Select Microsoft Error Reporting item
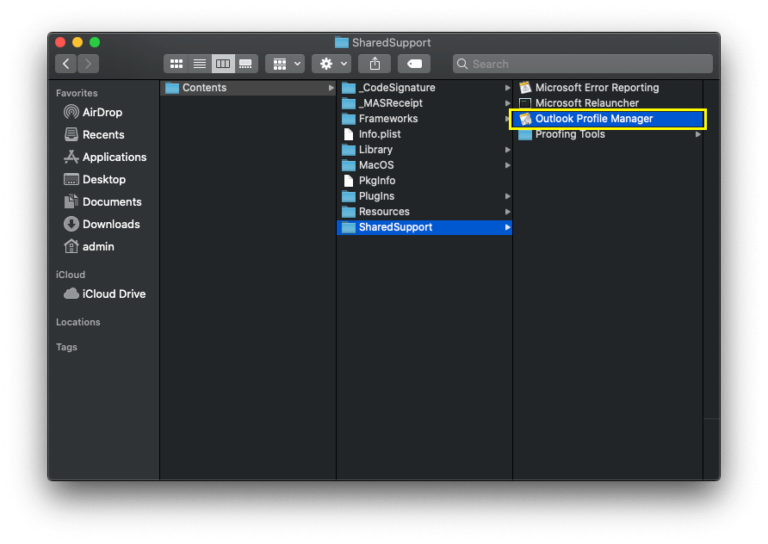Viewport: 768px width, 544px height. (596, 88)
